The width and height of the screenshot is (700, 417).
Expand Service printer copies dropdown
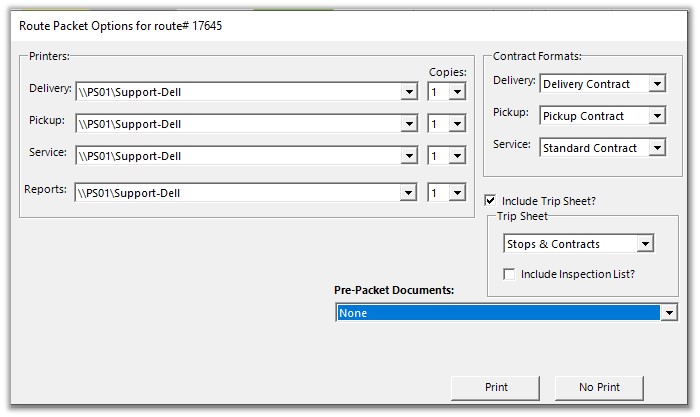457,156
